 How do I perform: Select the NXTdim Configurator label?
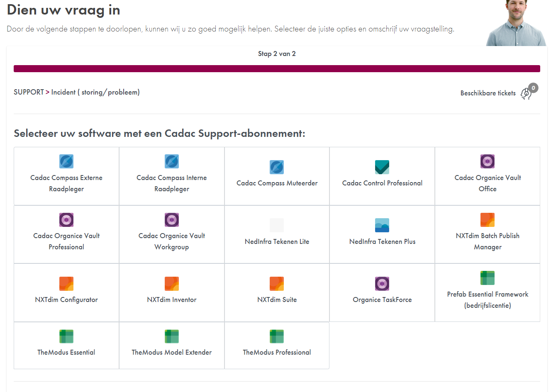pyautogui.click(x=66, y=299)
